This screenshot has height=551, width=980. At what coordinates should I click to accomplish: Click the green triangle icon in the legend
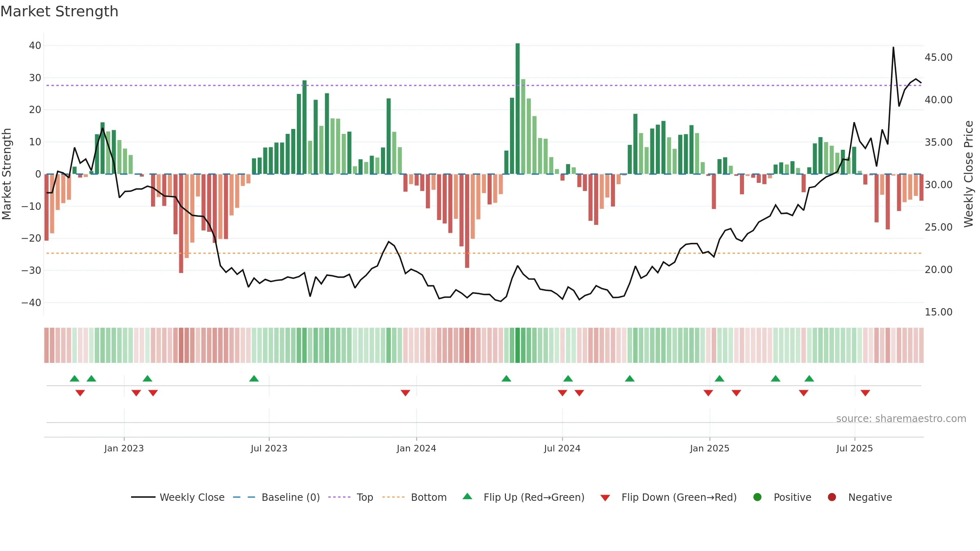[x=468, y=496]
